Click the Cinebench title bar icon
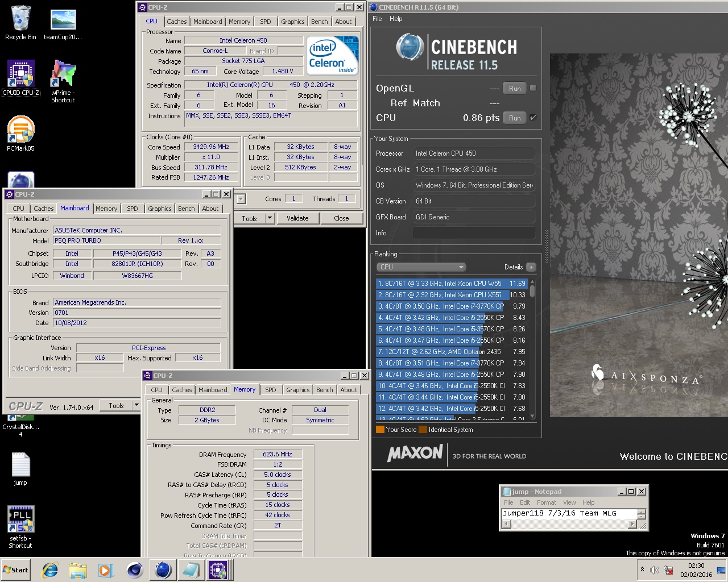 (374, 7)
